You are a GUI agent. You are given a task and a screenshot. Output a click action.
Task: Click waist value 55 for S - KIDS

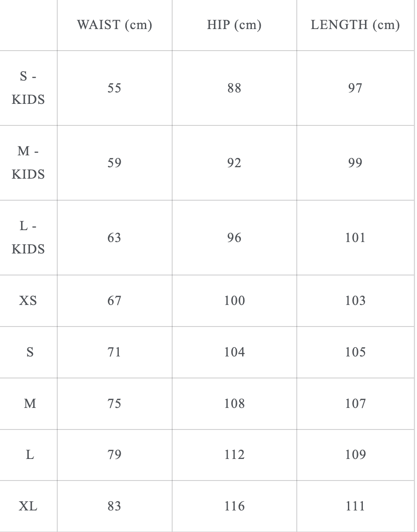click(114, 88)
